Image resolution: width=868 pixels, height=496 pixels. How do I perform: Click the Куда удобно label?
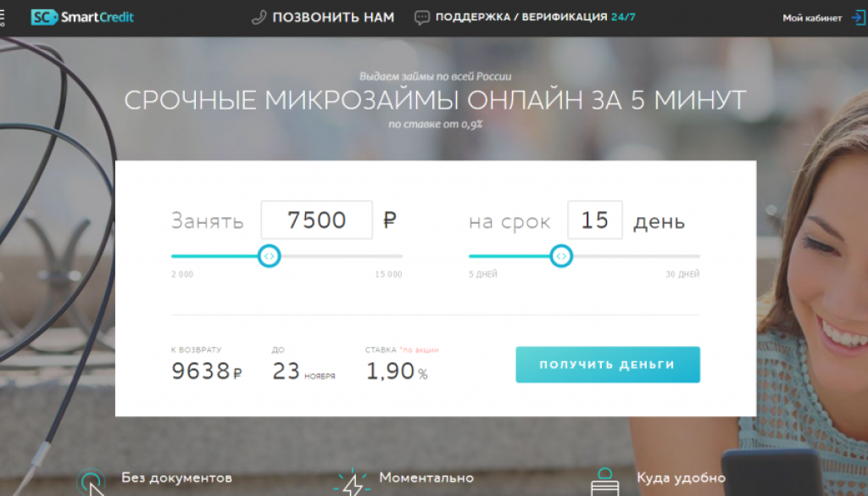click(681, 477)
